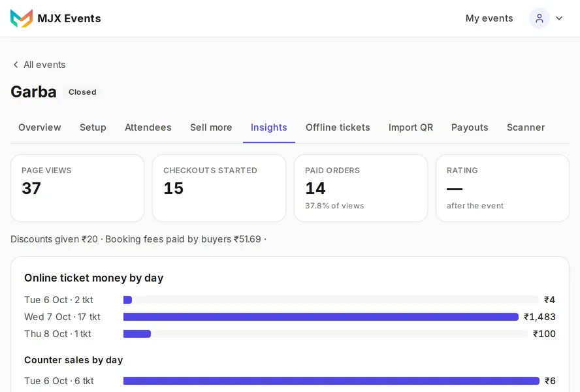Image resolution: width=580 pixels, height=392 pixels.
Task: Click the Garba event title
Action: pos(33,92)
